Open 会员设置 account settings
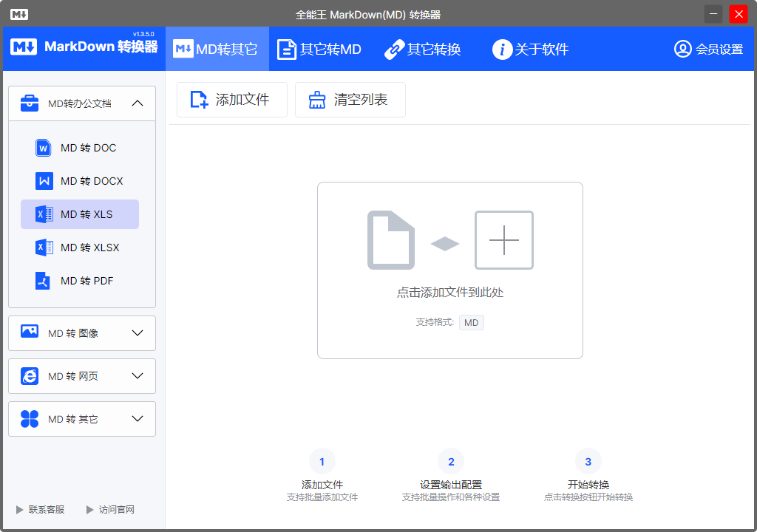Viewport: 757px width, 532px height. point(708,49)
